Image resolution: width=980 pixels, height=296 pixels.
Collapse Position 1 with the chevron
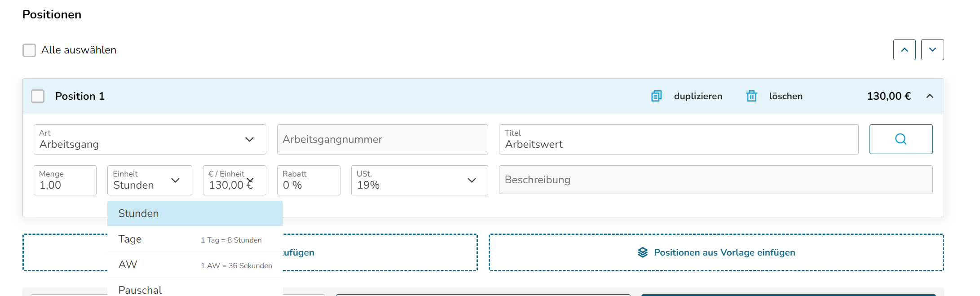point(930,96)
